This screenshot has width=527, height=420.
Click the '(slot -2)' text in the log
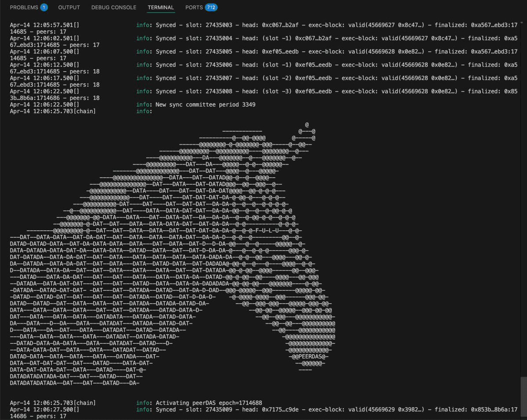pos(276,78)
